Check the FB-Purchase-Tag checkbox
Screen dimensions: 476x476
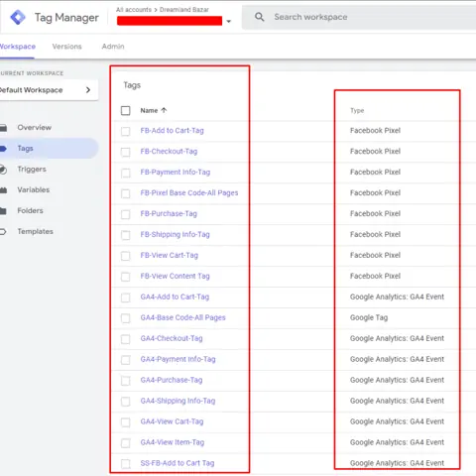pos(126,214)
